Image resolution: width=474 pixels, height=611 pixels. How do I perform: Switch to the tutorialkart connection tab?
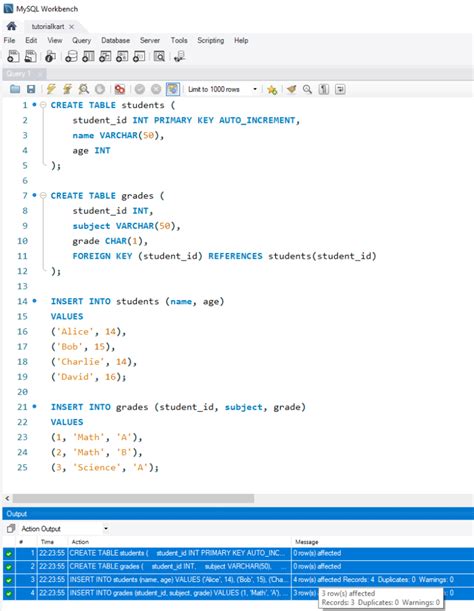pyautogui.click(x=48, y=26)
